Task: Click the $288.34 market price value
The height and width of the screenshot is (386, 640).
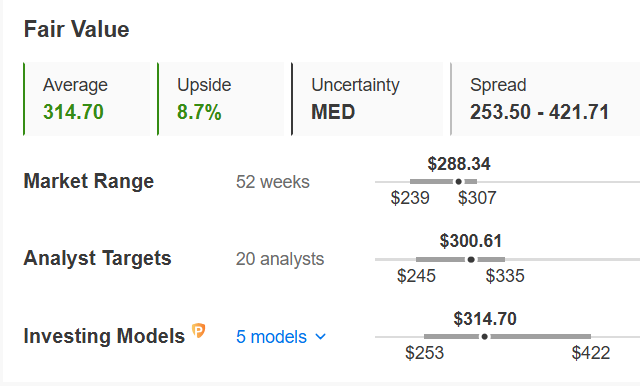Action: pyautogui.click(x=459, y=164)
